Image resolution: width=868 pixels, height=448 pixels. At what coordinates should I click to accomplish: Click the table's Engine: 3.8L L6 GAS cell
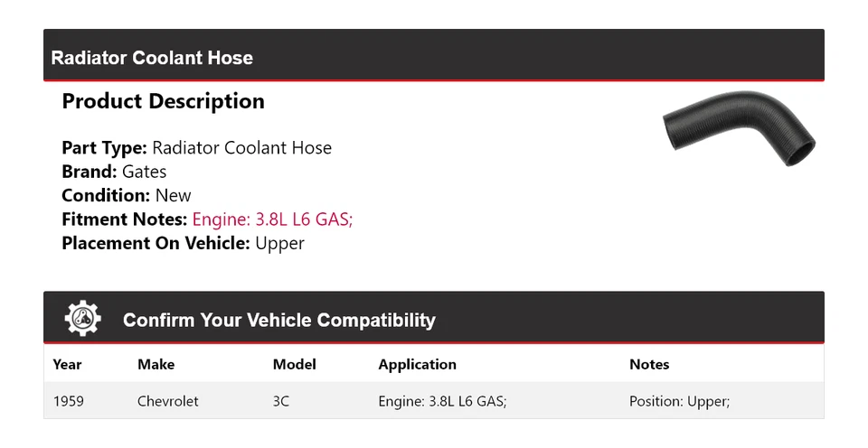(442, 401)
